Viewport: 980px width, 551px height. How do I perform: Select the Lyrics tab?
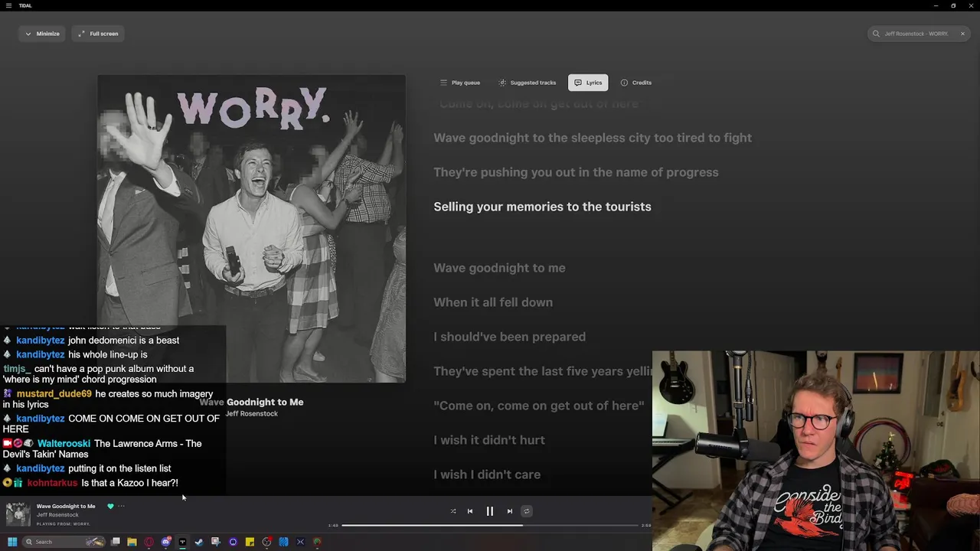pos(588,83)
